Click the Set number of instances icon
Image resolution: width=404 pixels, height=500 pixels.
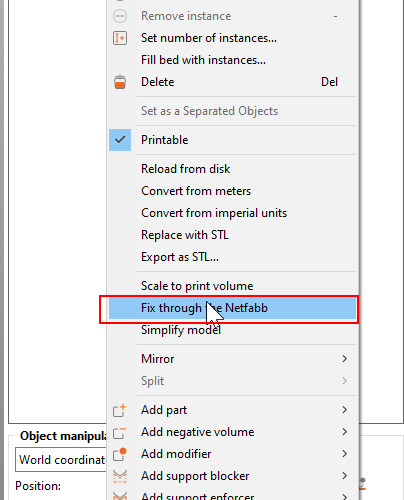pyautogui.click(x=120, y=38)
